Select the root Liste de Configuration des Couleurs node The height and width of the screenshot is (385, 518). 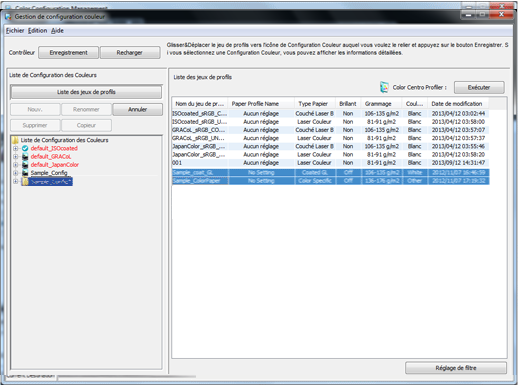(x=64, y=140)
